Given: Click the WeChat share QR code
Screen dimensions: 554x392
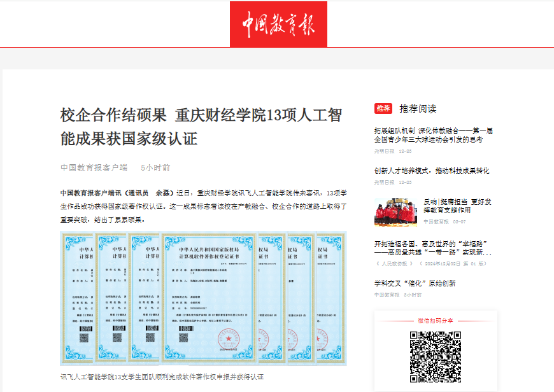Looking at the screenshot, I should pyautogui.click(x=435, y=356).
